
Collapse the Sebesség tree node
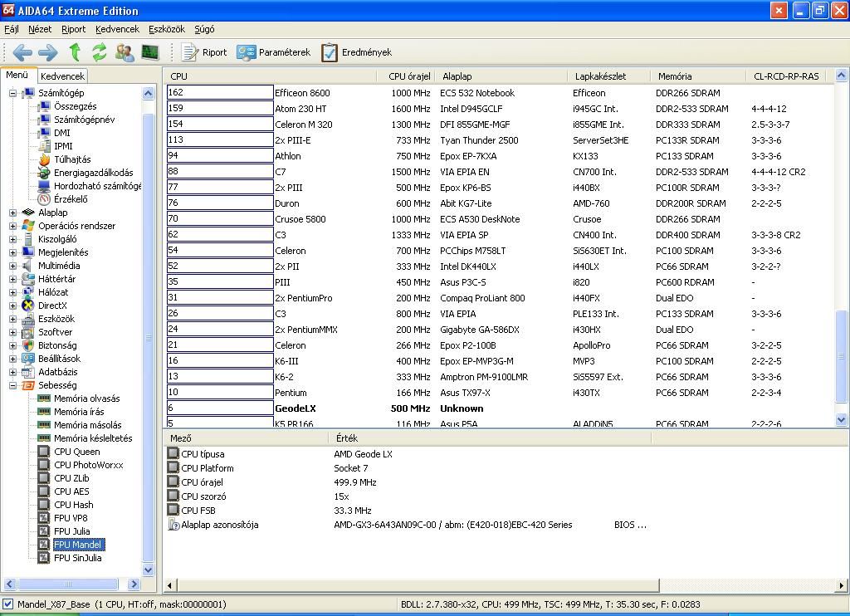[12, 385]
